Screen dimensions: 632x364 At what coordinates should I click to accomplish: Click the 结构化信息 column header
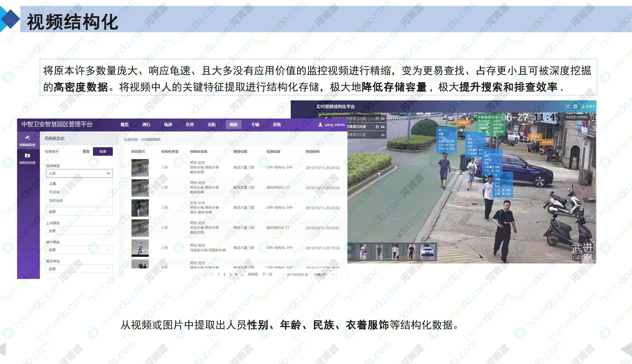199,151
